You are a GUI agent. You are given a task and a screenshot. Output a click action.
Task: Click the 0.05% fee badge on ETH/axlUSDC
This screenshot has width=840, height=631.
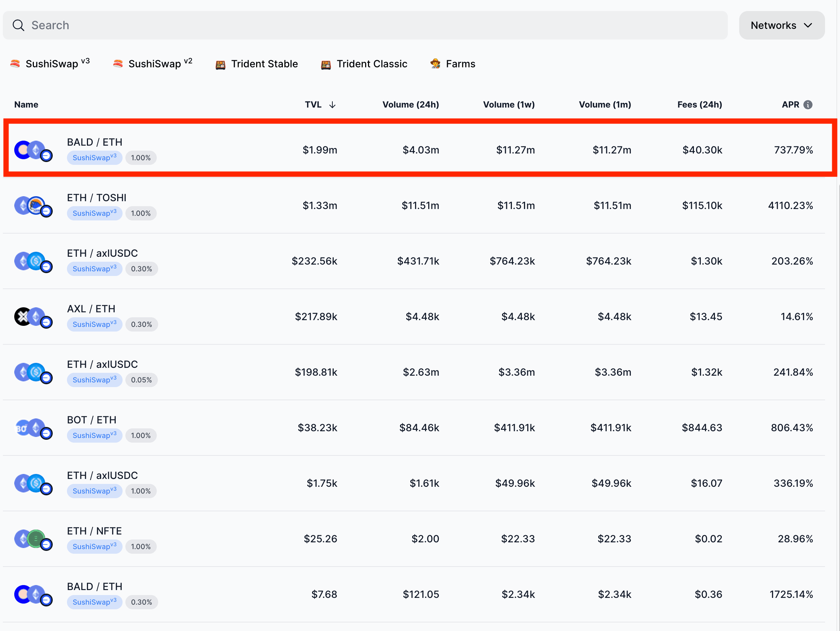141,380
